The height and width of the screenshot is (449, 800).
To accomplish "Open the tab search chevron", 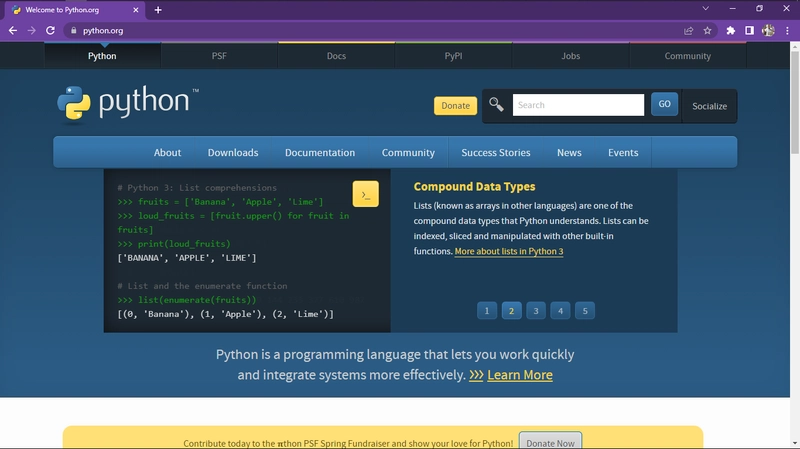I will pyautogui.click(x=706, y=8).
